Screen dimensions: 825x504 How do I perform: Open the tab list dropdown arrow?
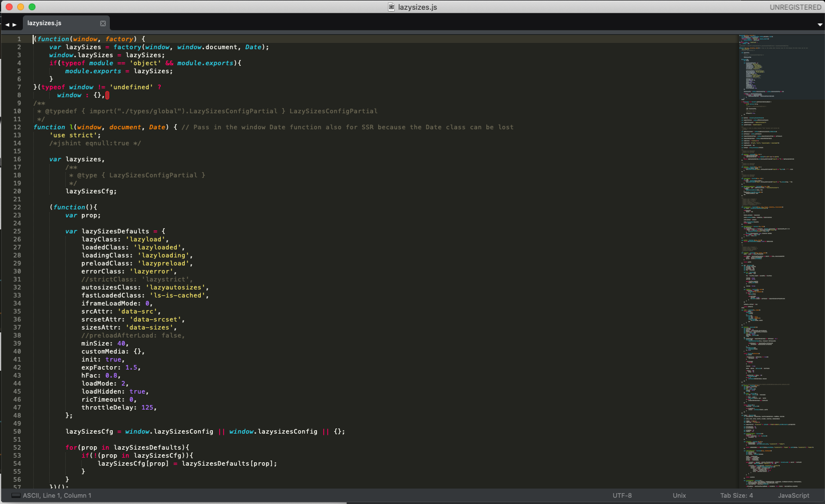click(x=819, y=25)
